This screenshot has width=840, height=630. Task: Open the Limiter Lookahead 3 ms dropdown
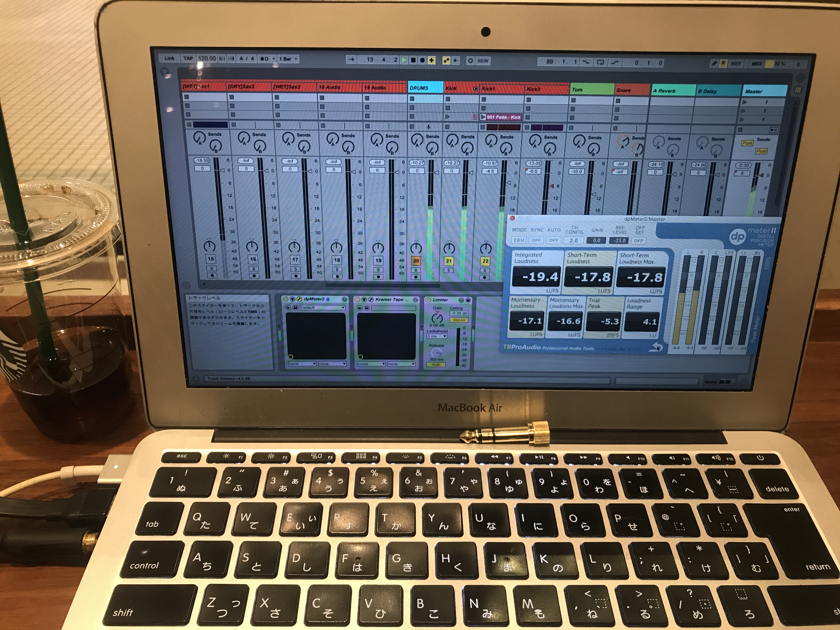(x=437, y=336)
